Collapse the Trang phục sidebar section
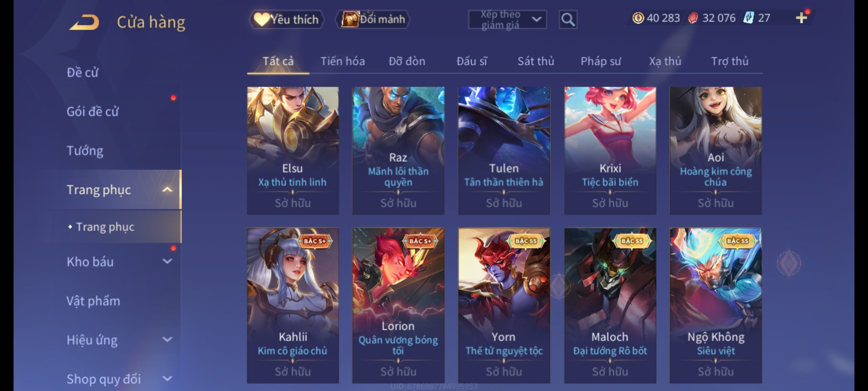This screenshot has height=391, width=868. click(167, 189)
